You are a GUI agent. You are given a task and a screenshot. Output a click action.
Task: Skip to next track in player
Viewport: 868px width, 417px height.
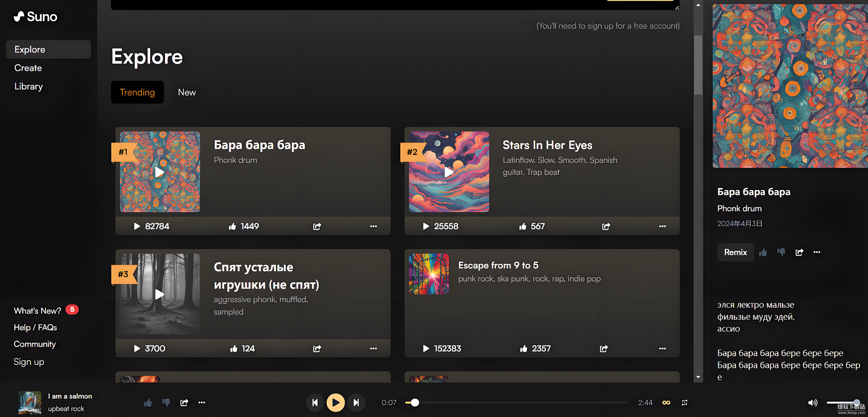(356, 403)
